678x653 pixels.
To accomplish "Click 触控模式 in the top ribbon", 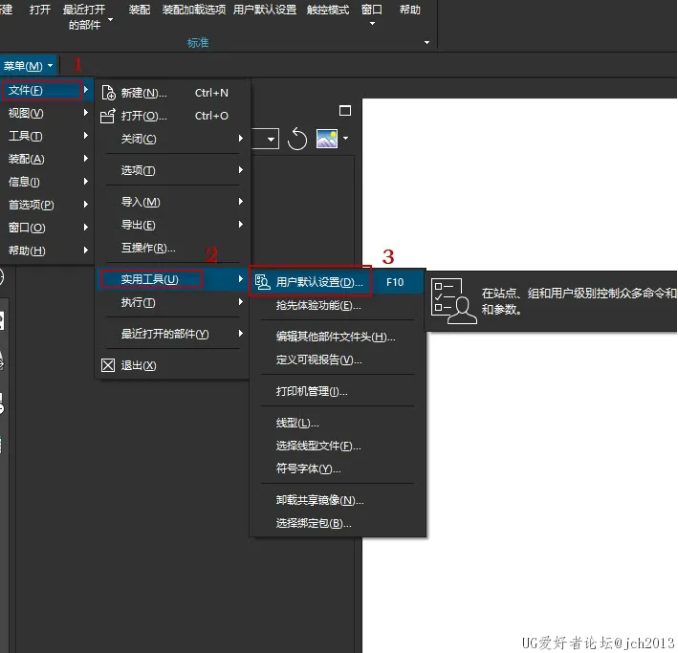I will pyautogui.click(x=329, y=10).
